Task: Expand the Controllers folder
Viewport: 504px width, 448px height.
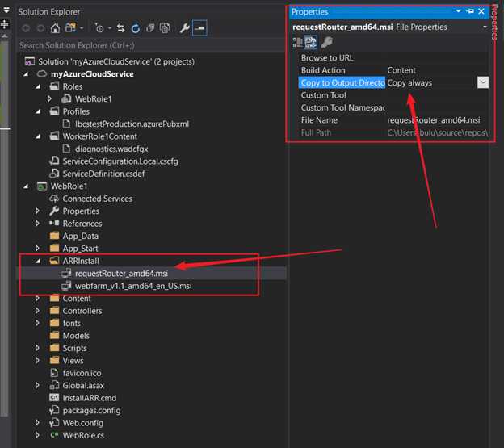Action: [37, 311]
